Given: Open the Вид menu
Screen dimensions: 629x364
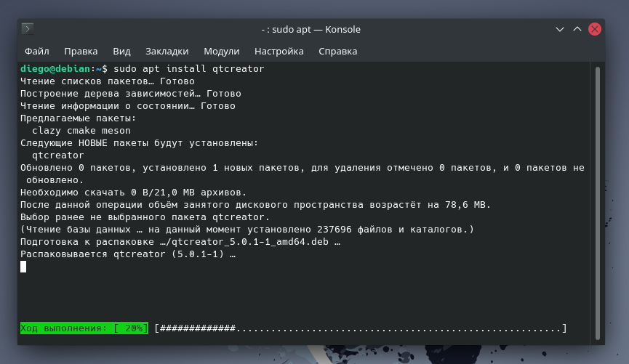Looking at the screenshot, I should point(121,51).
